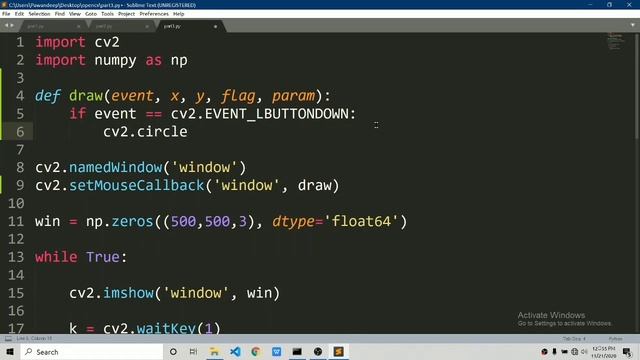The height and width of the screenshot is (360, 640).
Task: Close the leftmost file tab
Action: [78, 27]
